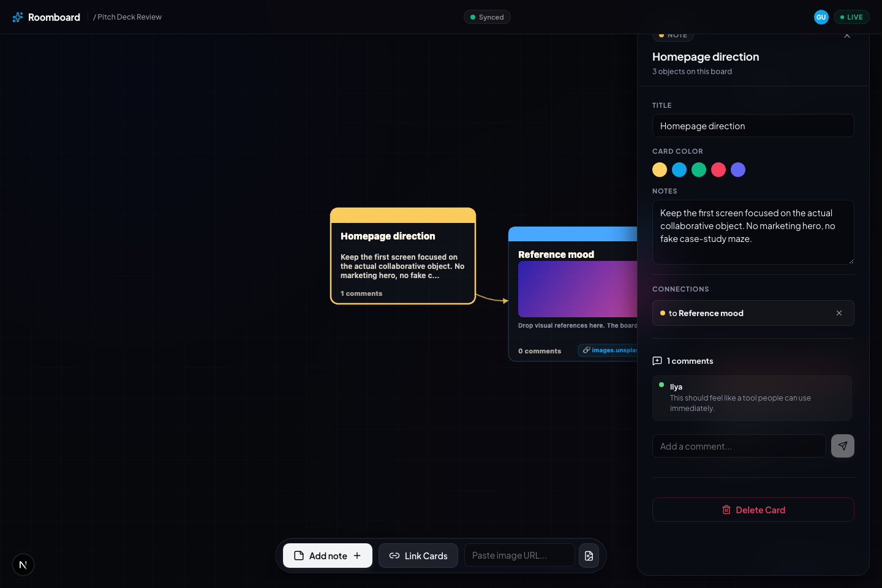Select the blue card color
The image size is (882, 588).
click(x=679, y=170)
